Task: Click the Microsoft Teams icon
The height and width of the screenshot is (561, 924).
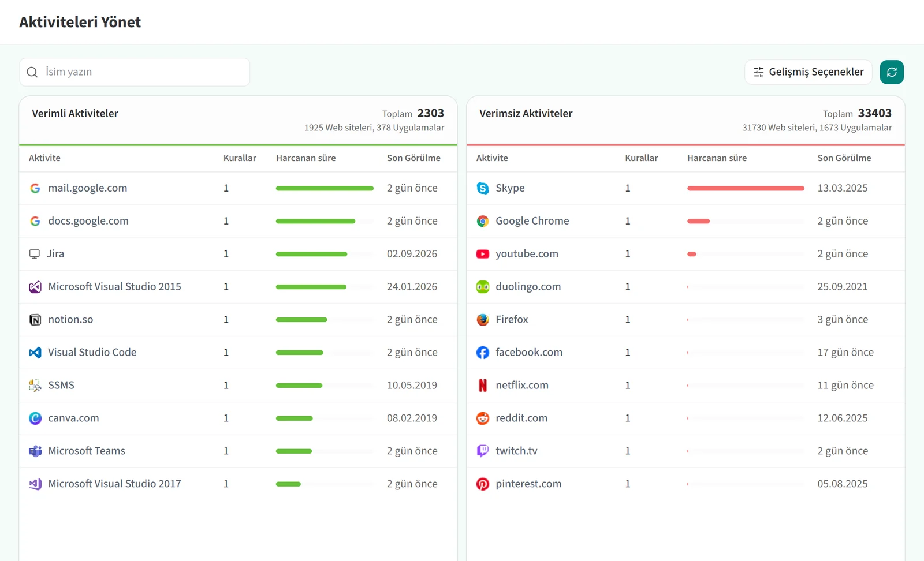Action: (x=35, y=451)
